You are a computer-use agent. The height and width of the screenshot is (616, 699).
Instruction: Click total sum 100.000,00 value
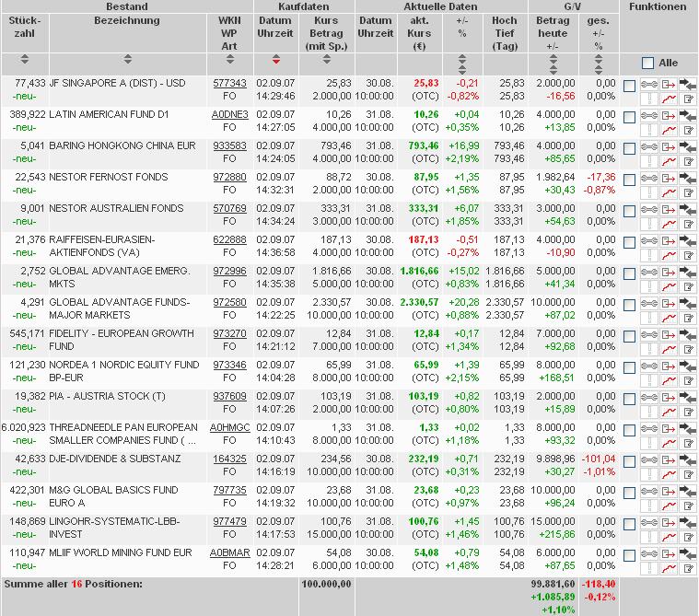326,584
